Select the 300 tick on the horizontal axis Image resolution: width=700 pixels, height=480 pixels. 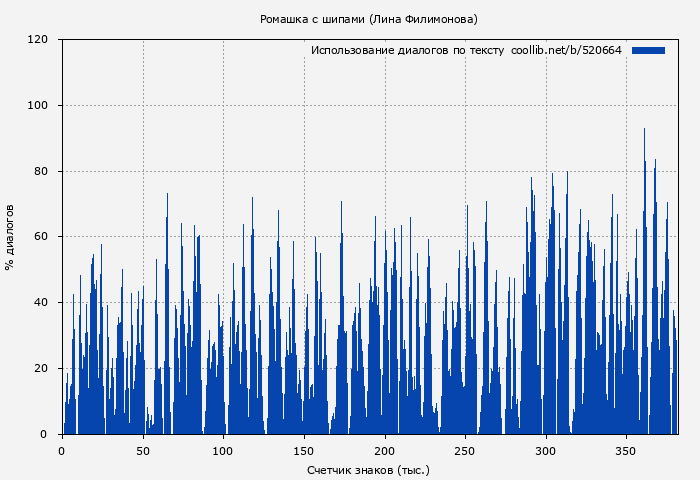(x=546, y=450)
